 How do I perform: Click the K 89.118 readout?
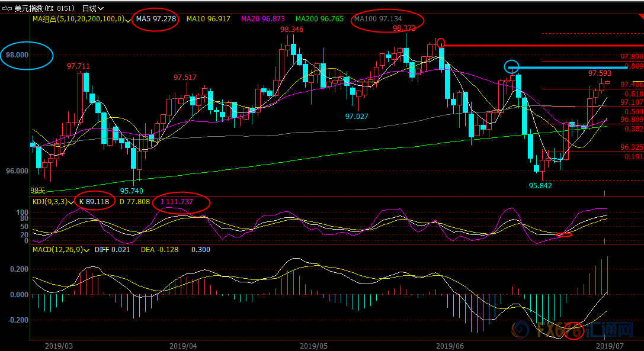(94, 202)
